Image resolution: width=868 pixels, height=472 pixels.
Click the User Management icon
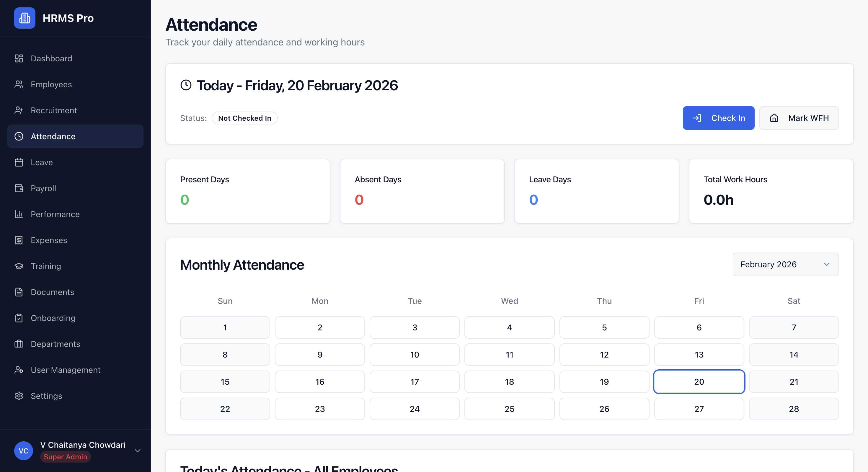(x=19, y=369)
